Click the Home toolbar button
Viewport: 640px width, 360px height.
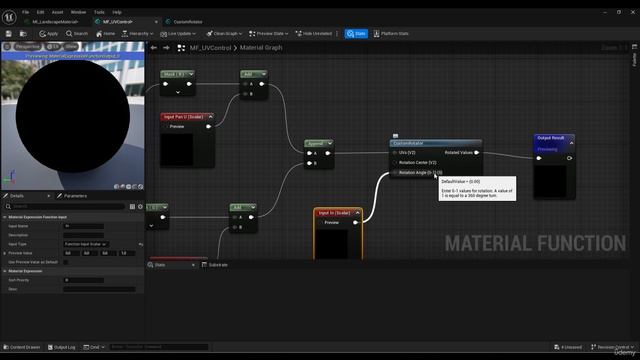[x=105, y=33]
